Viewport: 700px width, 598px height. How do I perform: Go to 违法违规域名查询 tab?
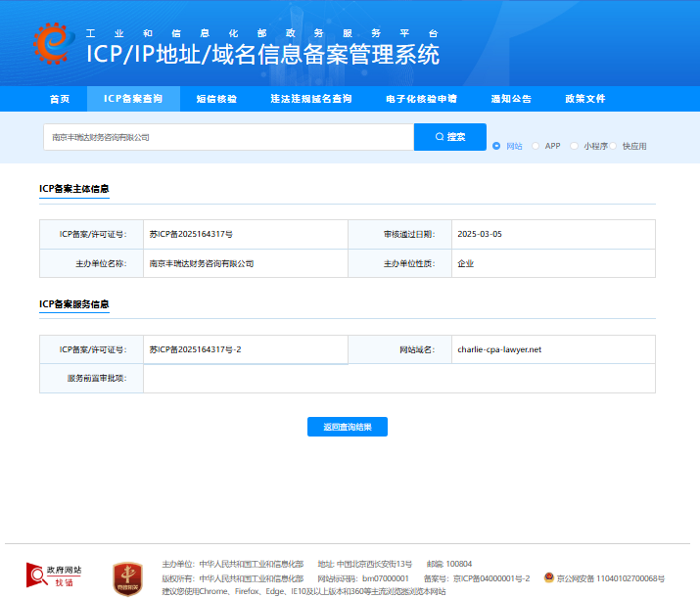pyautogui.click(x=311, y=99)
